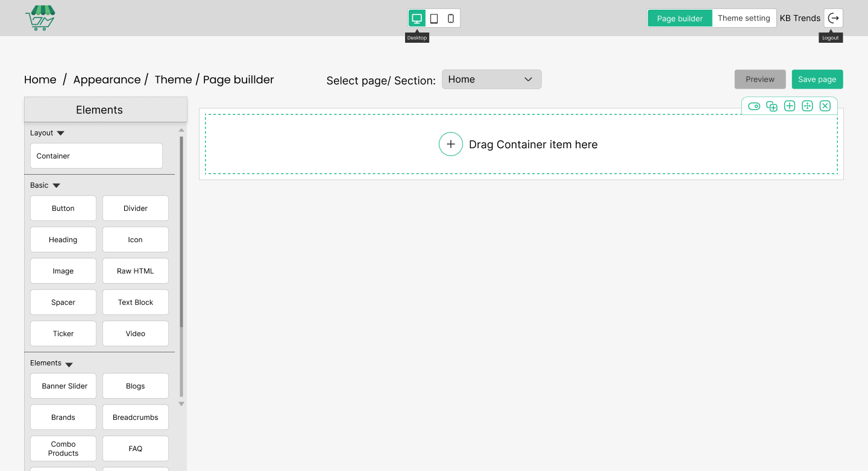Viewport: 868px width, 471px height.
Task: Select the Ticker element
Action: 63,334
